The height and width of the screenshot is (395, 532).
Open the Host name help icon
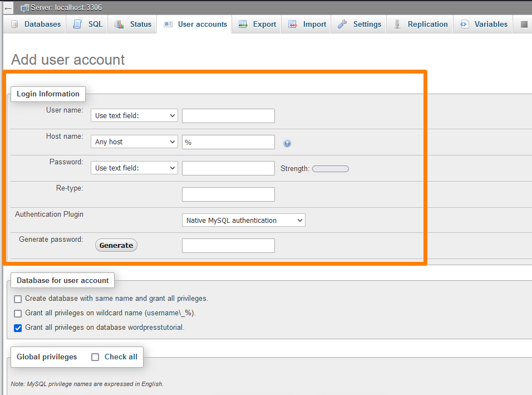tap(287, 143)
